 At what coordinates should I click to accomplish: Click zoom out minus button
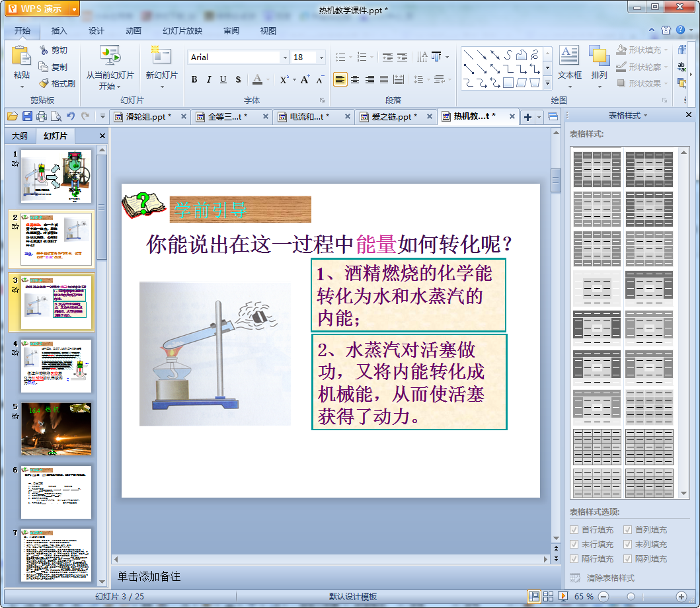click(603, 596)
